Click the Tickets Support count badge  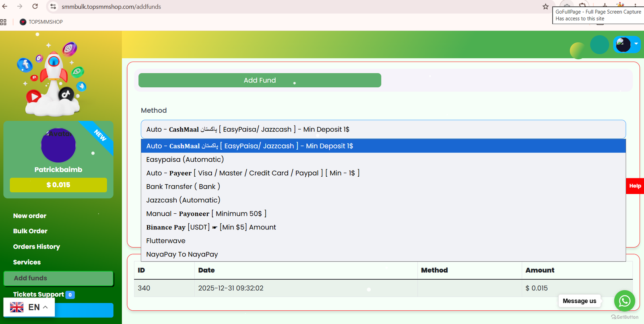coord(70,295)
